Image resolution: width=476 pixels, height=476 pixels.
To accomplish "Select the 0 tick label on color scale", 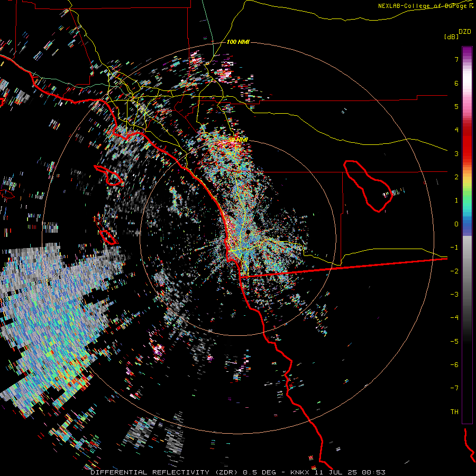I will pos(456,224).
